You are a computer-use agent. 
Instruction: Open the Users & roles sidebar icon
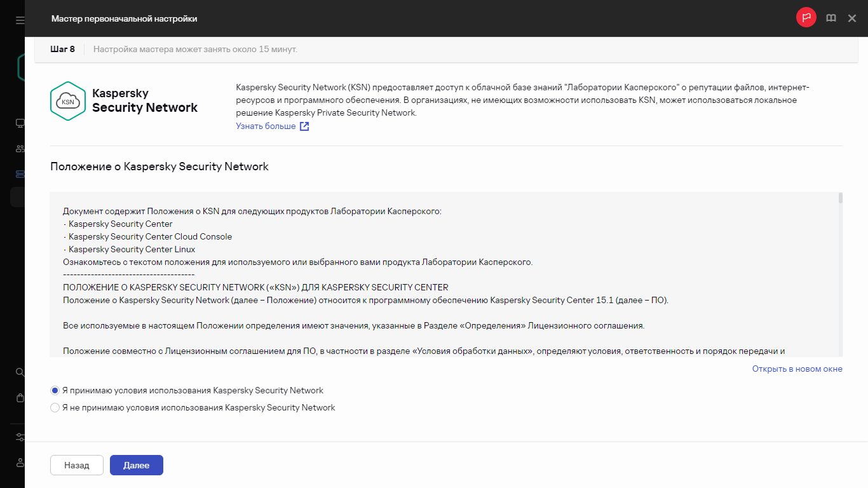(19, 149)
